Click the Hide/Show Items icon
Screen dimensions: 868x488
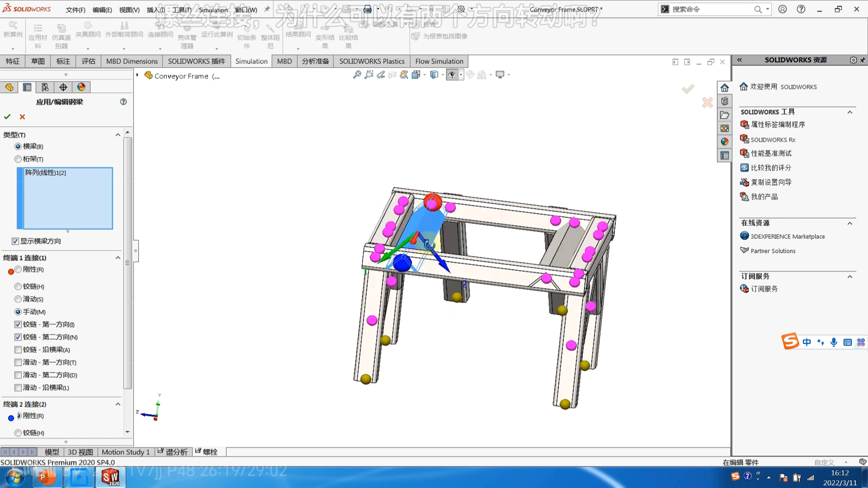452,75
